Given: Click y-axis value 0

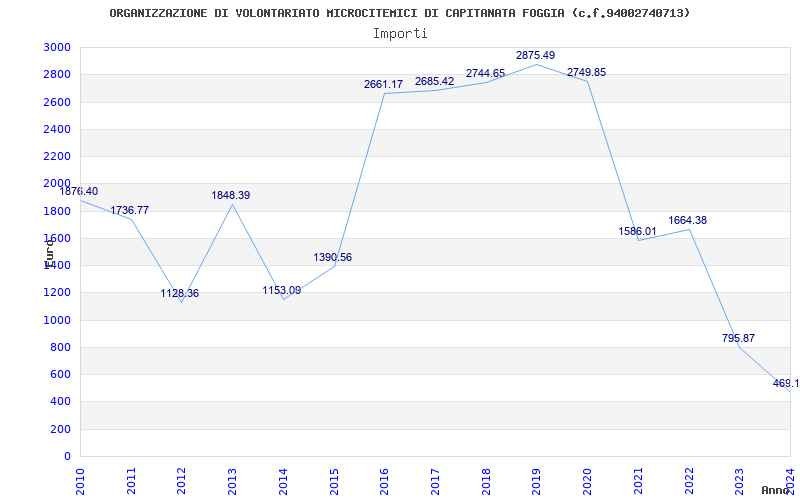Looking at the screenshot, I should (x=68, y=456).
